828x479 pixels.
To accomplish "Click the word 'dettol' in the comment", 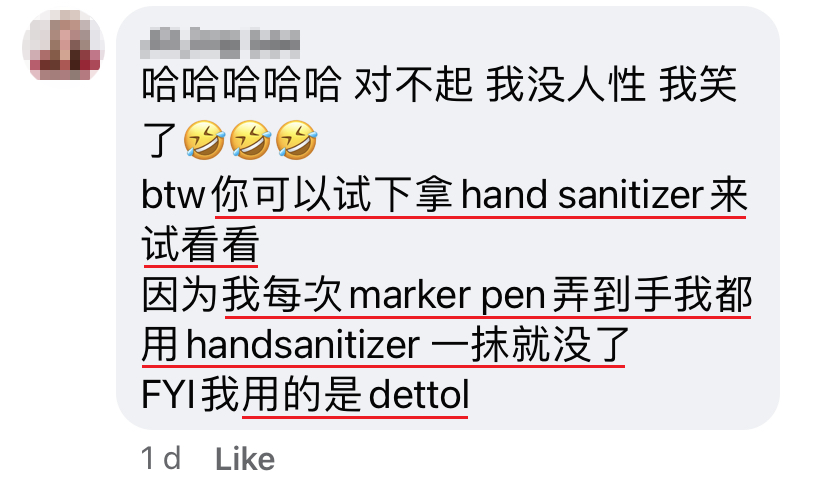I will tap(419, 395).
